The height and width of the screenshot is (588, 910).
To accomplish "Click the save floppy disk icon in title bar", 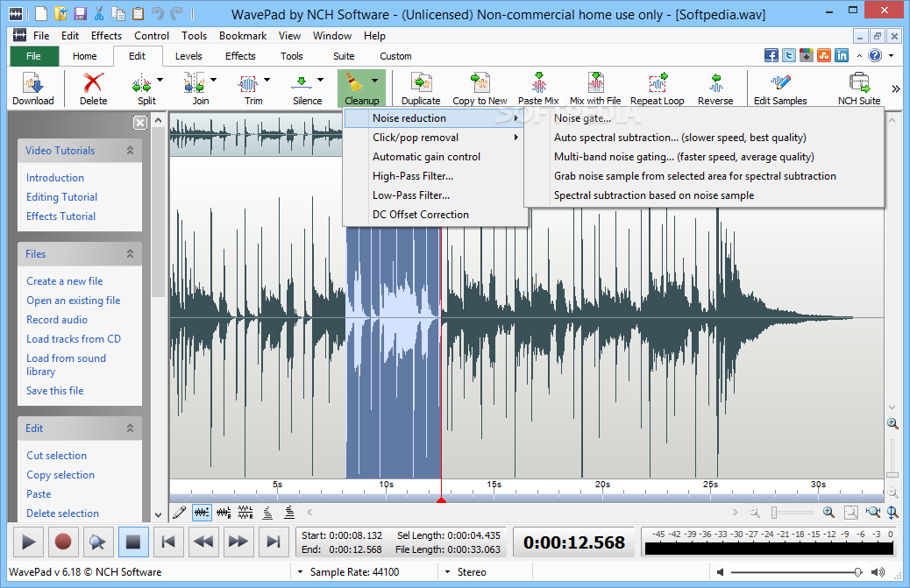I will 80,13.
